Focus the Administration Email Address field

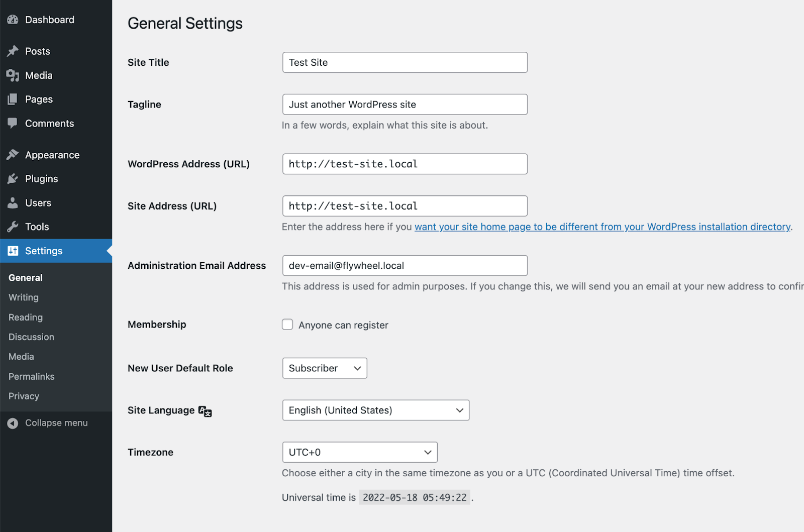pyautogui.click(x=405, y=266)
